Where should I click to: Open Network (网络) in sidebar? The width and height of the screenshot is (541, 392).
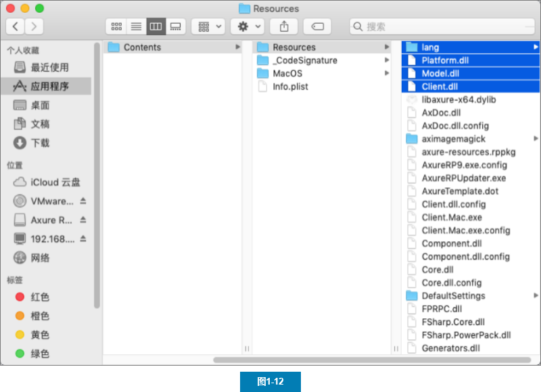tap(46, 258)
